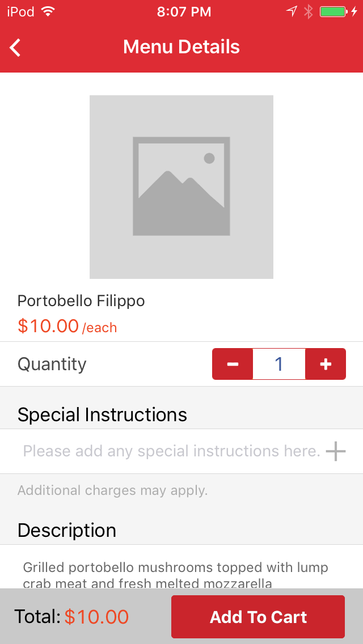The width and height of the screenshot is (363, 644).
Task: Increase quantity with the plus button
Action: 326,364
